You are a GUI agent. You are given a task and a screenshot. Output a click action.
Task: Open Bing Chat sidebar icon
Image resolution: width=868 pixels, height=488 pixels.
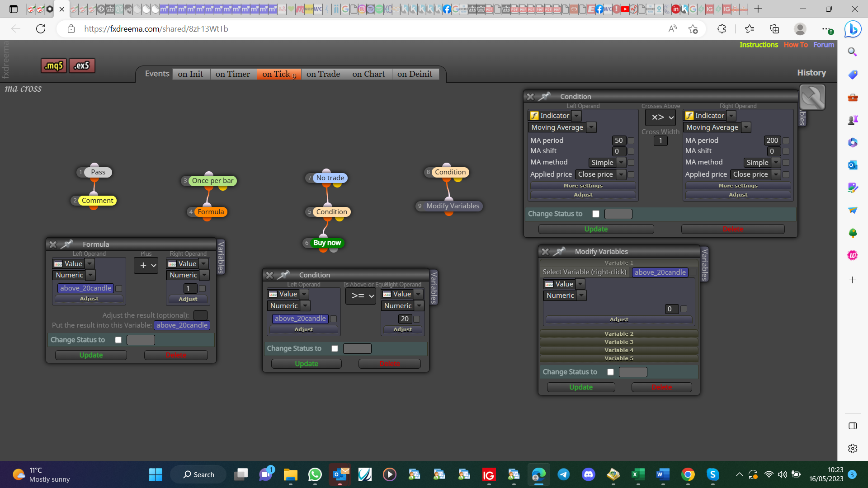(853, 29)
